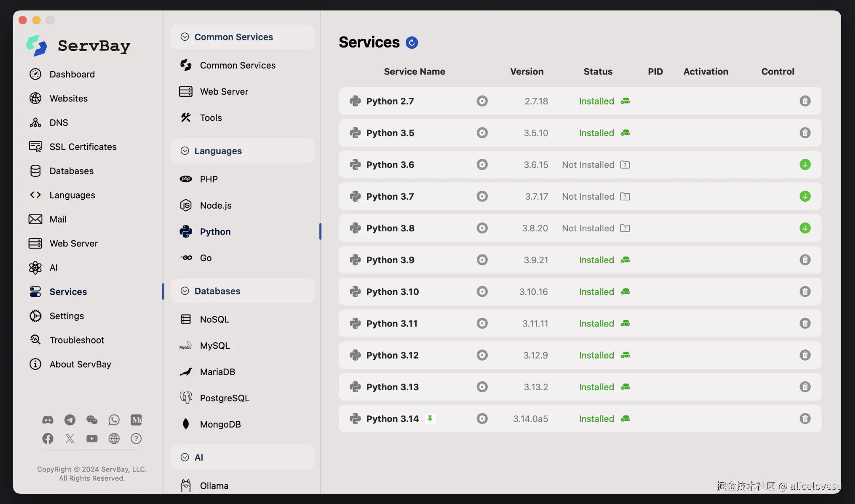The image size is (855, 504).
Task: Open the Discord community icon
Action: click(48, 420)
